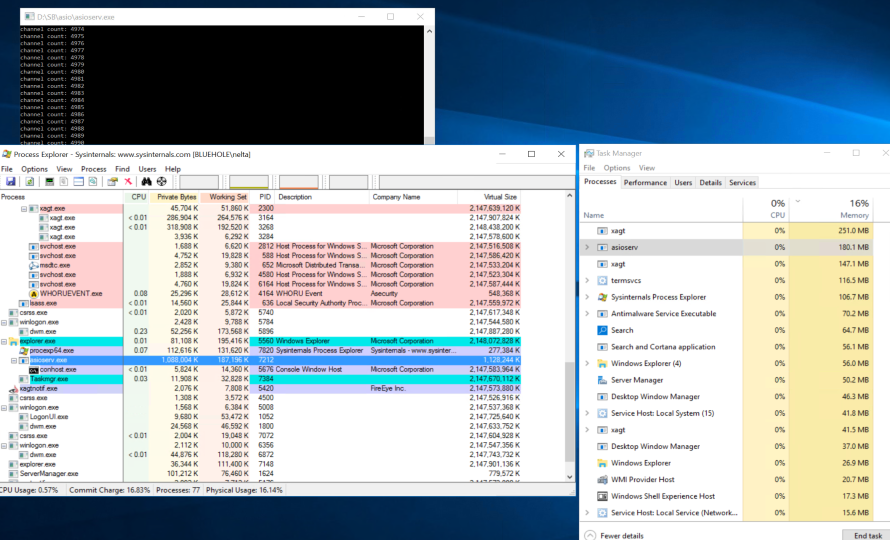Click the conhost.exe console icon
The height and width of the screenshot is (540, 890).
click(x=33, y=370)
